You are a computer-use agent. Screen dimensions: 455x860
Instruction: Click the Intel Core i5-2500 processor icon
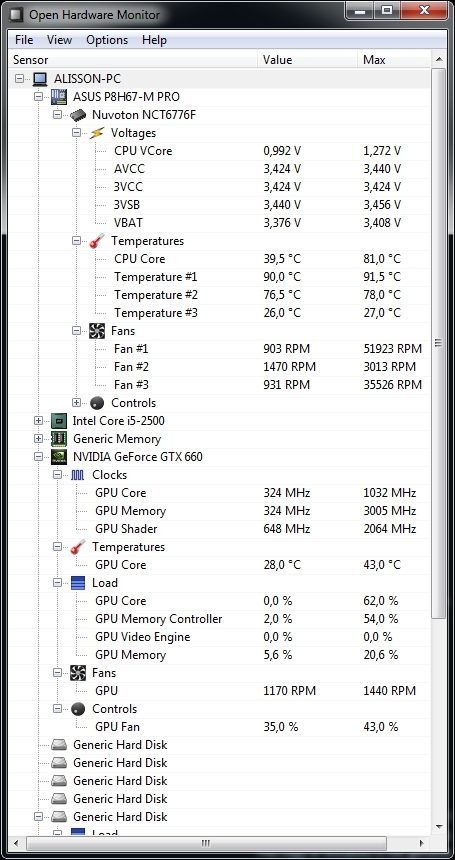tap(59, 421)
